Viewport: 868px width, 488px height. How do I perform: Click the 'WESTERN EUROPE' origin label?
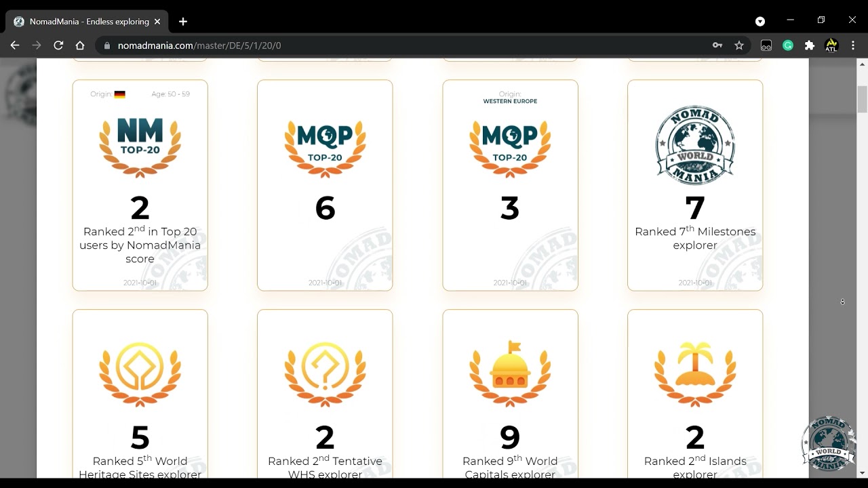click(x=510, y=101)
